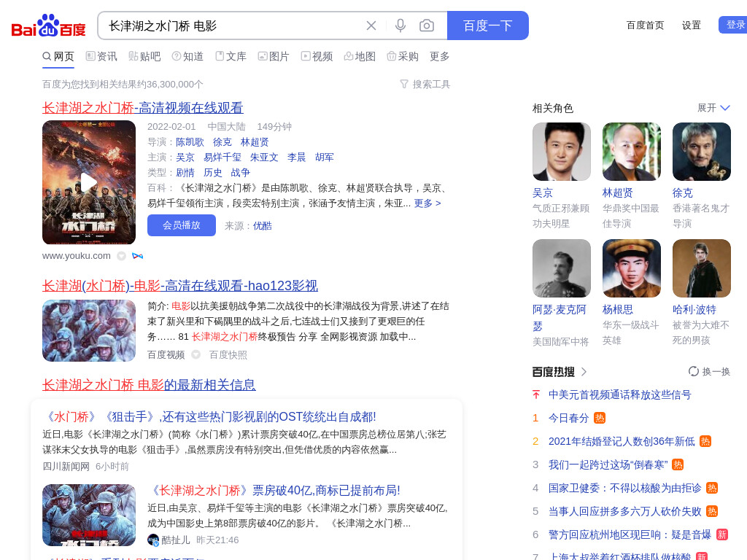Open director 陈凯歌 link
The width and height of the screenshot is (747, 560).
190,142
